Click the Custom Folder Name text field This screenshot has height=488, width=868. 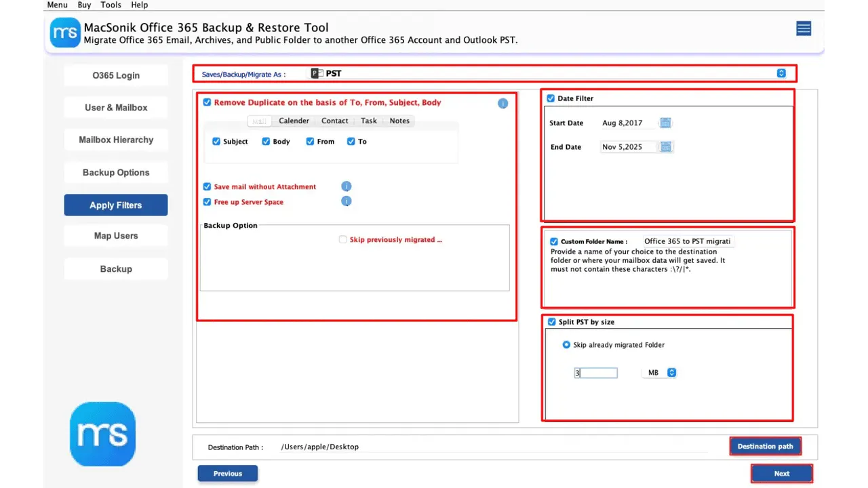pos(687,241)
